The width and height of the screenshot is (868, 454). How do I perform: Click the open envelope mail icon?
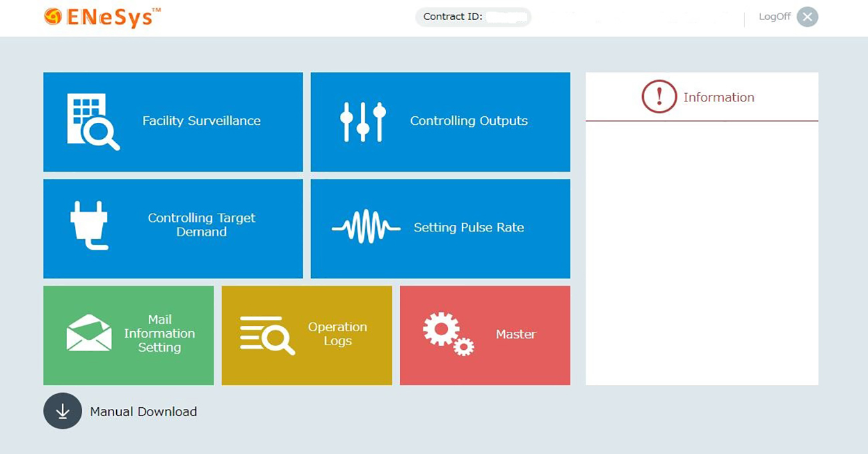point(89,332)
